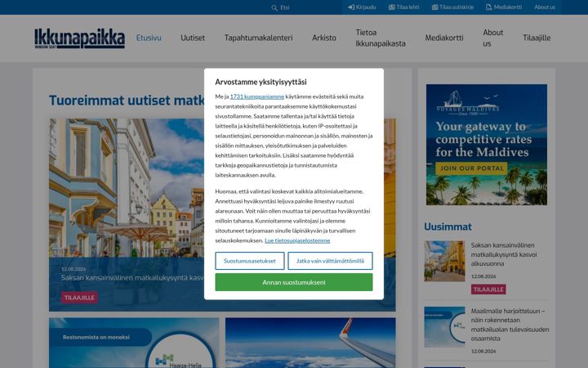The width and height of the screenshot is (588, 368).
Task: Open Tilaajille in main navigation
Action: 537,38
